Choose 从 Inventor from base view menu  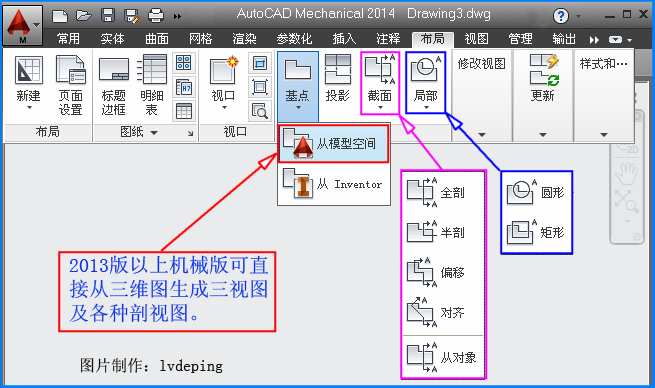point(333,184)
